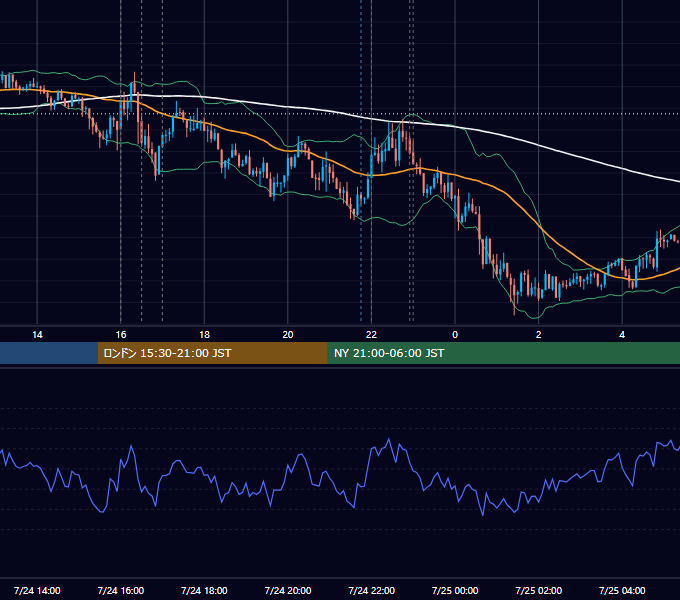Screen dimensions: 680x600
Task: Click the NY 21:00-06:00 JST session band
Action: [503, 353]
